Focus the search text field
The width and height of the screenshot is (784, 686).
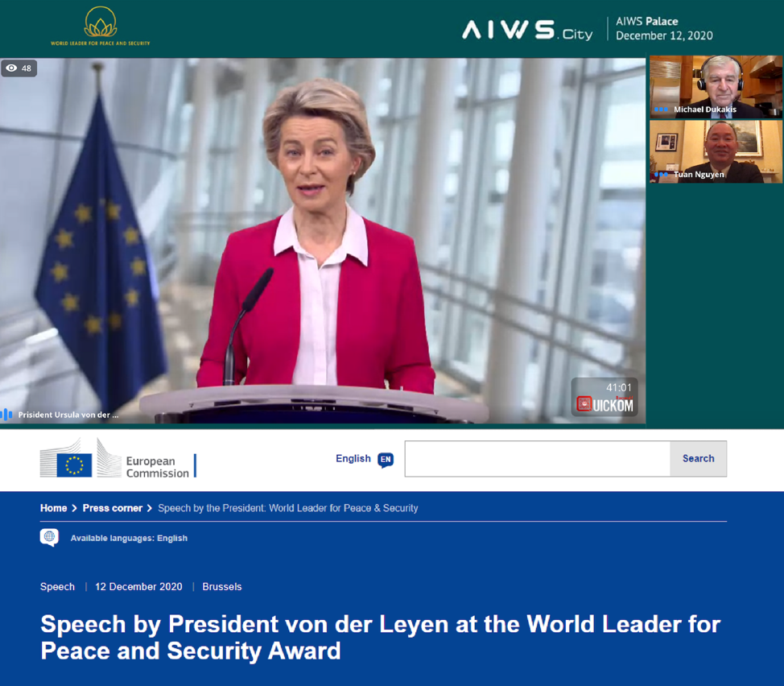click(x=538, y=458)
